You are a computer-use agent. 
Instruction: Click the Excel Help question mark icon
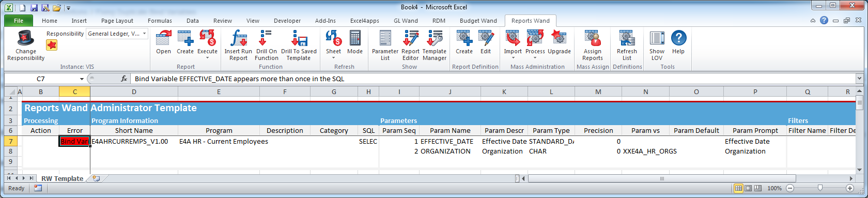tap(824, 20)
